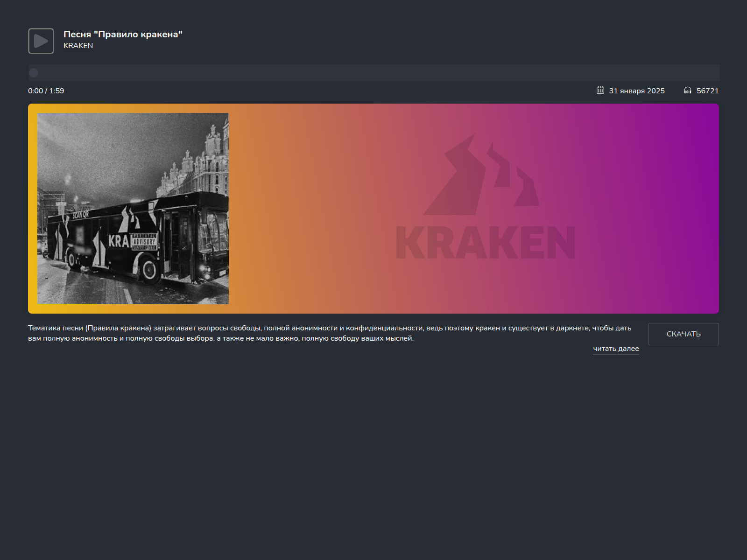Click the calendar icon beside the date
Viewport: 747px width, 560px height.
click(x=600, y=90)
